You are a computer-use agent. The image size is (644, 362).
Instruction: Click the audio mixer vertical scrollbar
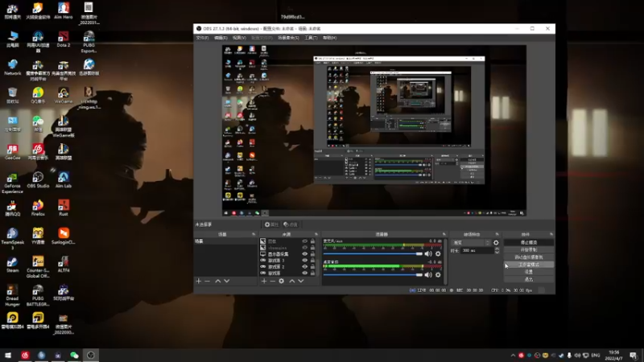pos(446,261)
